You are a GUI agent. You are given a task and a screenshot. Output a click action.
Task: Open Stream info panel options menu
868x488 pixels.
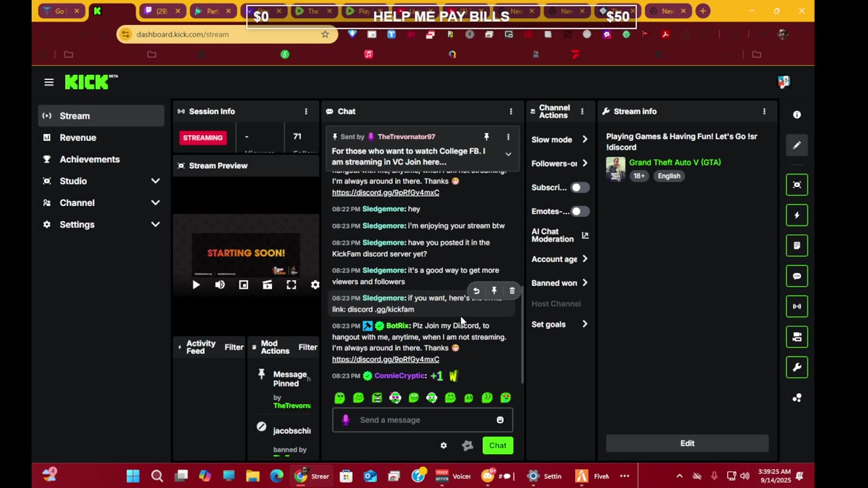coord(764,111)
